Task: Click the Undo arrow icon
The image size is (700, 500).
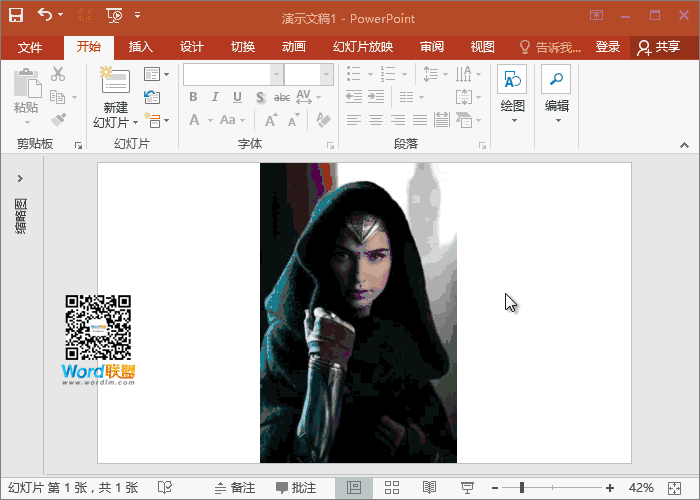Action: pos(44,15)
